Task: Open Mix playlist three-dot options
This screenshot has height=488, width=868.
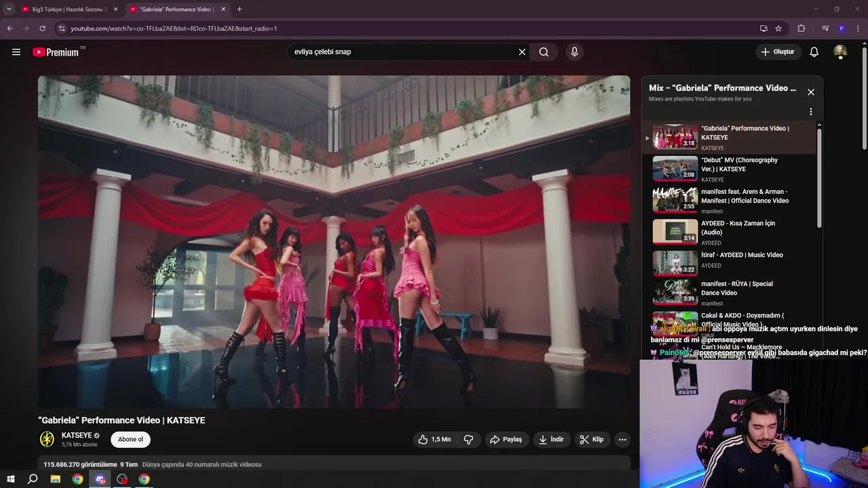Action: point(811,112)
